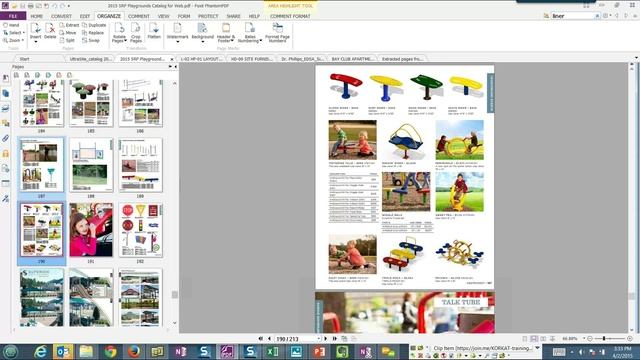640x360 pixels.
Task: Select page 191 thumbnail with girl
Action: click(x=91, y=230)
